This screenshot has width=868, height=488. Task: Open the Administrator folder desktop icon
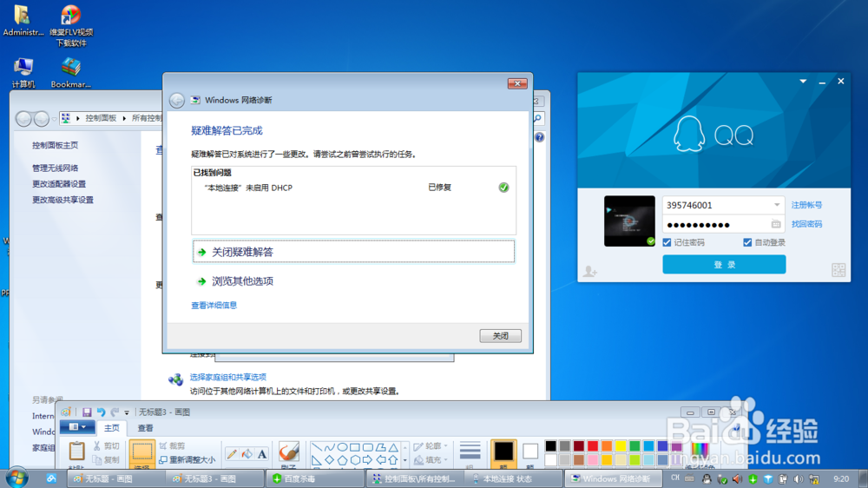[x=23, y=20]
